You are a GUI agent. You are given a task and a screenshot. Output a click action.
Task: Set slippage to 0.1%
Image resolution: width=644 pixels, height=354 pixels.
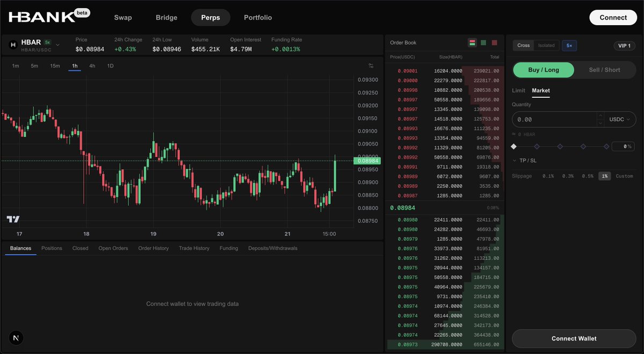pyautogui.click(x=548, y=176)
